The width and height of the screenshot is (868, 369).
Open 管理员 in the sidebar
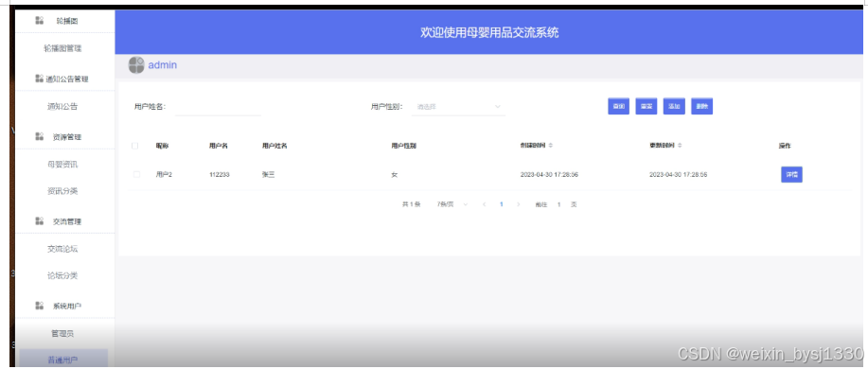[x=62, y=334]
